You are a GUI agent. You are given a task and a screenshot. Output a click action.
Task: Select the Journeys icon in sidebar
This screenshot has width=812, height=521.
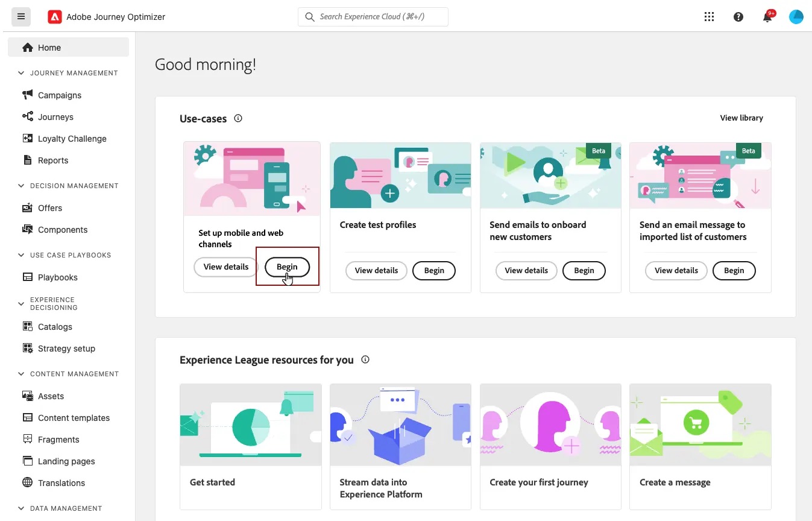[x=27, y=116]
